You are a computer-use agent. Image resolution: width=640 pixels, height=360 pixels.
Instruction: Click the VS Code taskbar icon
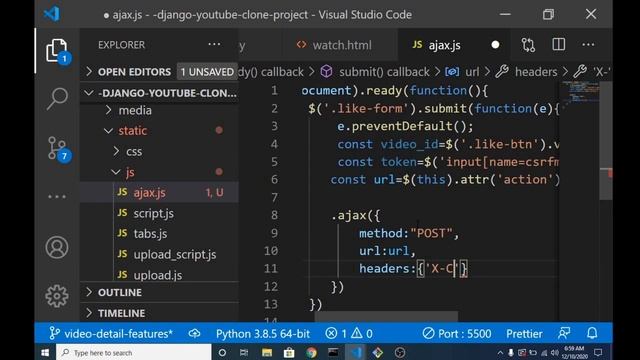tap(356, 352)
